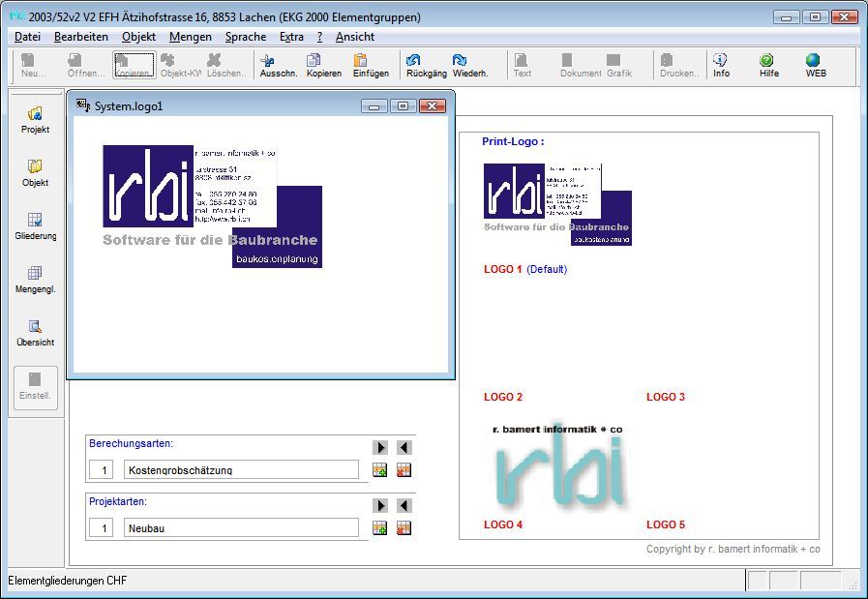Go to previous Berechnungsarten entry
The width and height of the screenshot is (868, 599).
tap(404, 447)
